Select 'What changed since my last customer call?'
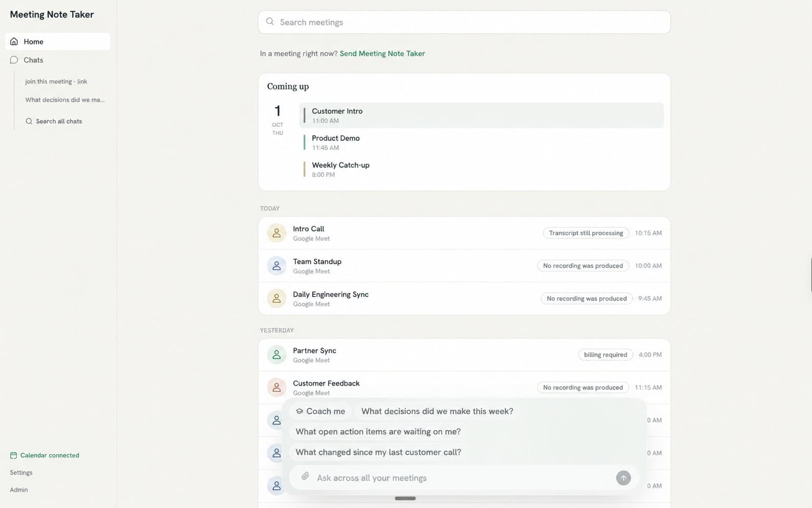This screenshot has width=812, height=508. tap(378, 452)
